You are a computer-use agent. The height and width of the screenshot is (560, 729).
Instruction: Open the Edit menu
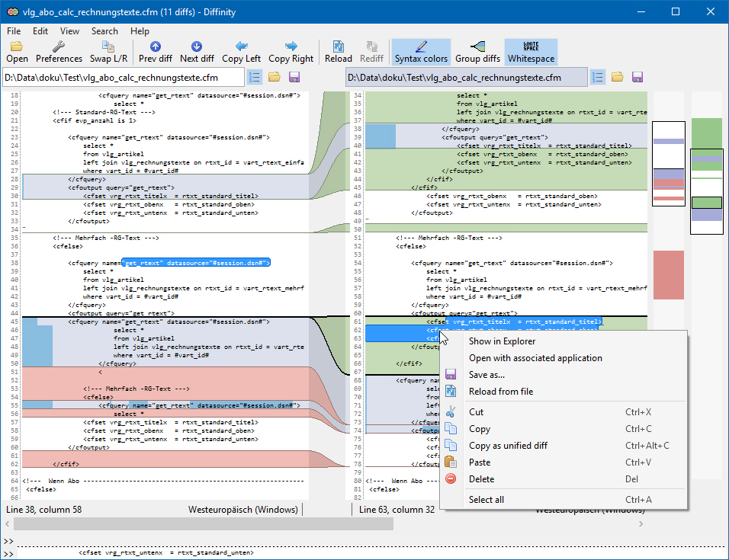(x=40, y=31)
